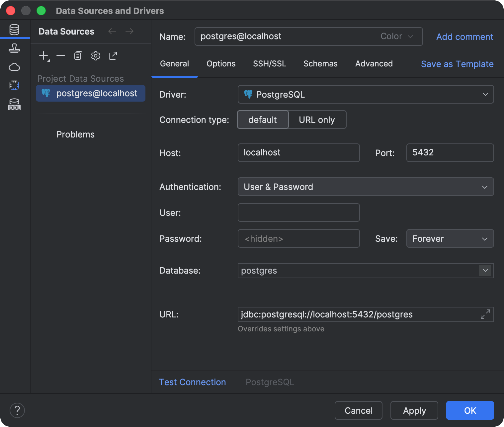
Task: Switch to the Advanced tab
Action: tap(374, 63)
